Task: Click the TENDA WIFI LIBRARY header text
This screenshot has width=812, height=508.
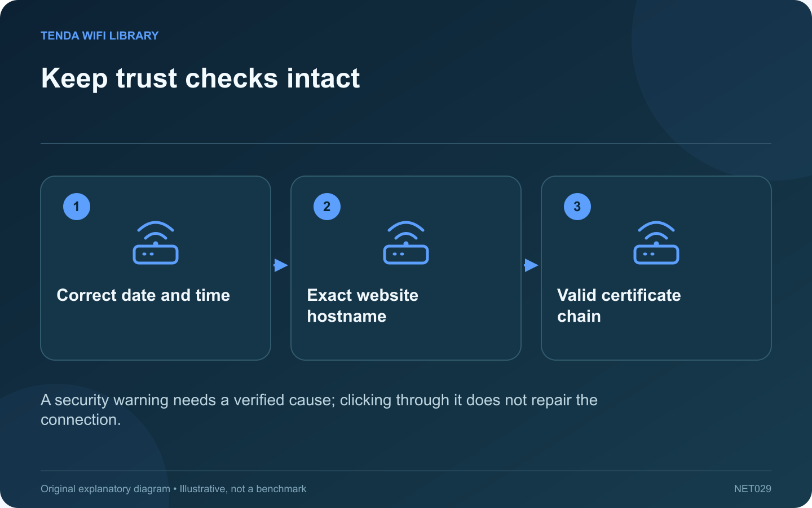Action: 100,36
